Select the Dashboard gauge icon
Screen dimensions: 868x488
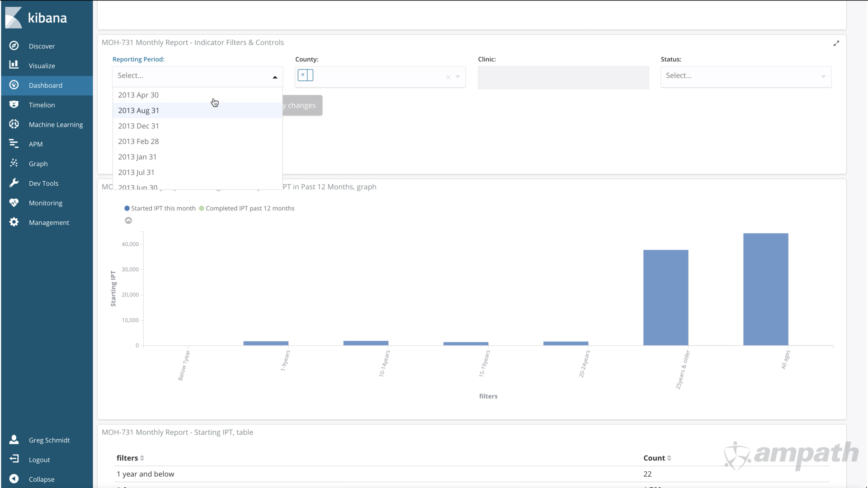tap(14, 85)
